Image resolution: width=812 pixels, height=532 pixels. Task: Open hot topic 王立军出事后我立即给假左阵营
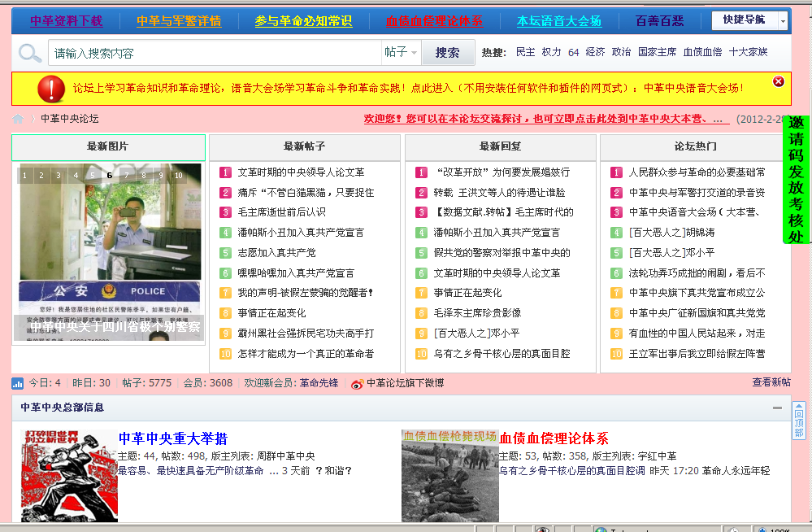[697, 354]
